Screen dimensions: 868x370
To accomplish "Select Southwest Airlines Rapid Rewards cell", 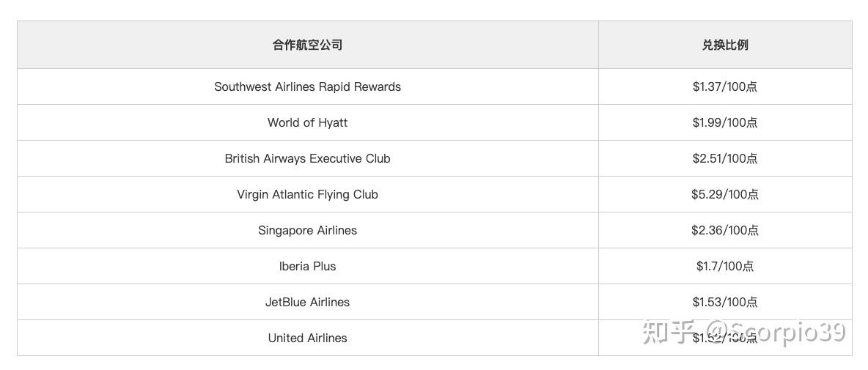I will tap(307, 86).
